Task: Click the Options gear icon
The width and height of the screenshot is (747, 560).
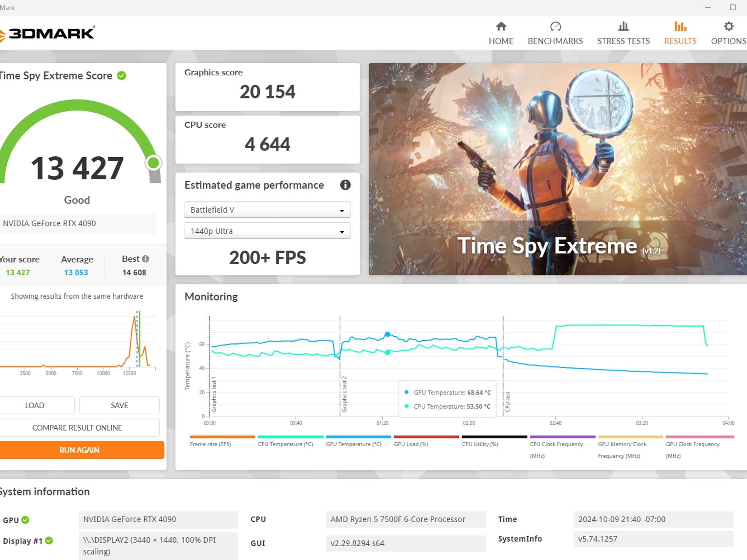Action: point(728,26)
